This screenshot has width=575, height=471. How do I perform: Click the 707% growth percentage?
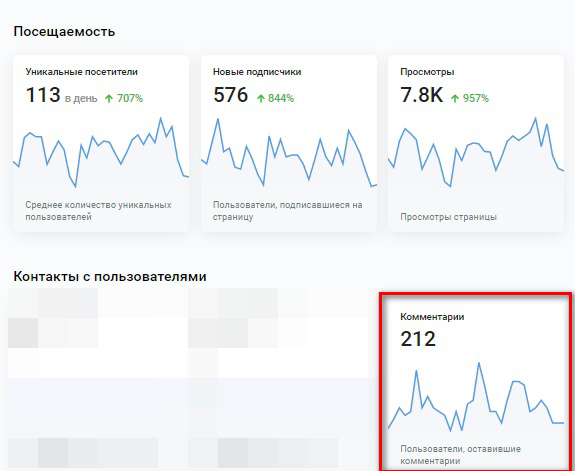(130, 98)
